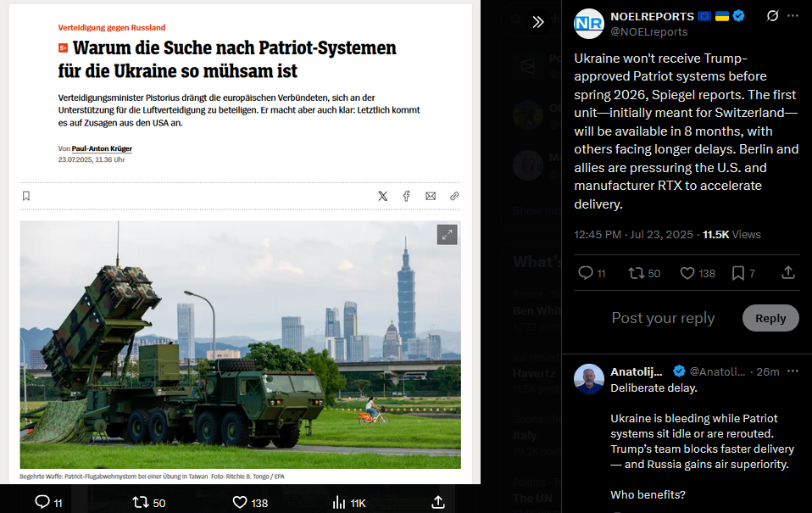Open Anatolij's display name link
This screenshot has height=513, width=812.
point(637,371)
